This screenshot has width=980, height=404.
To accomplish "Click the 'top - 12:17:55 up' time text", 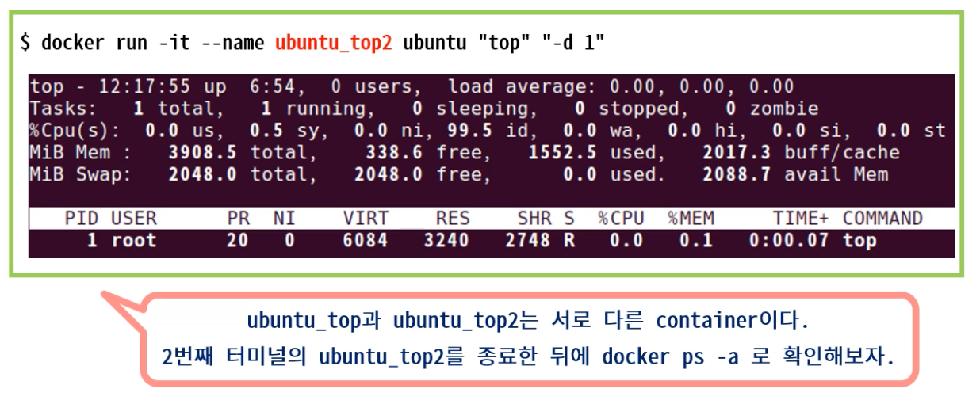I will [128, 87].
